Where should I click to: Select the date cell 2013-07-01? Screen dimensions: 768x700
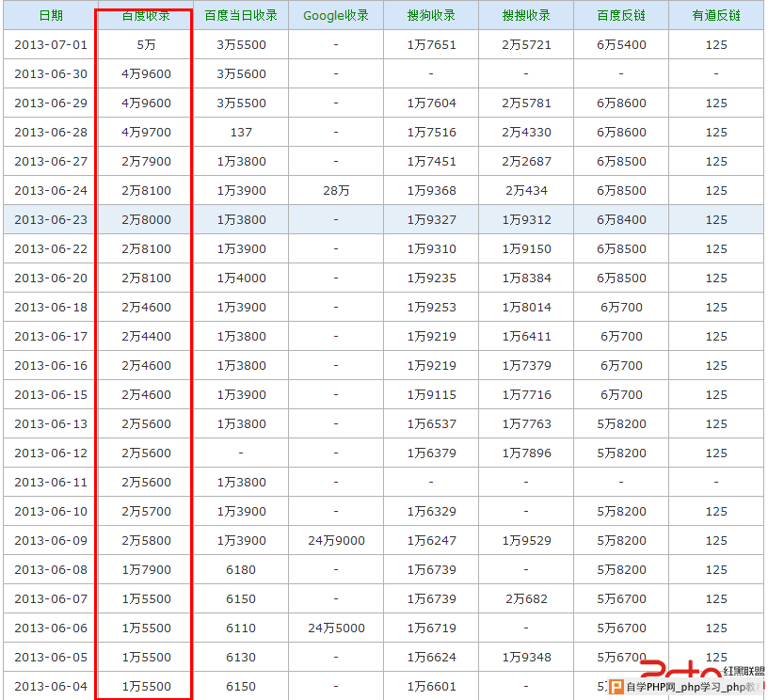coord(51,45)
